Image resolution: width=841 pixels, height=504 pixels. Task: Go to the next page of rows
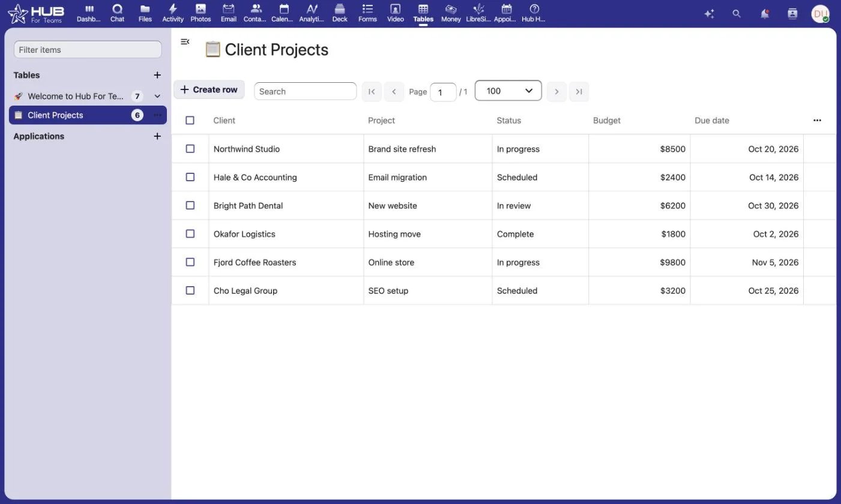click(x=556, y=91)
